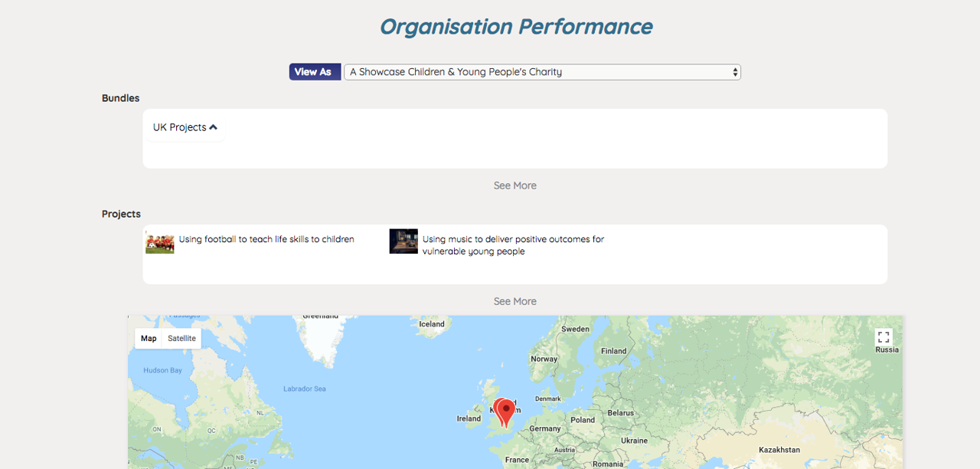This screenshot has height=469, width=980.
Task: Click the Germany label on map
Action: pyautogui.click(x=545, y=428)
